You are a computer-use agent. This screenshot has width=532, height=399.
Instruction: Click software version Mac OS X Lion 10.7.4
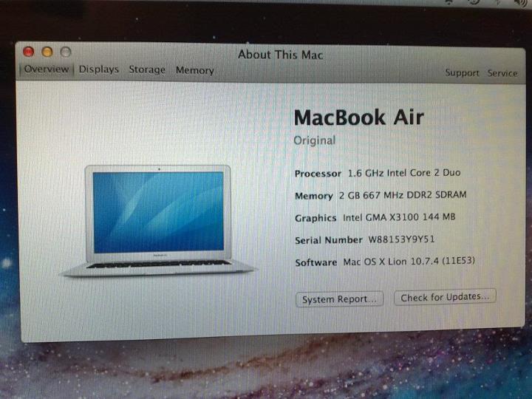(409, 262)
